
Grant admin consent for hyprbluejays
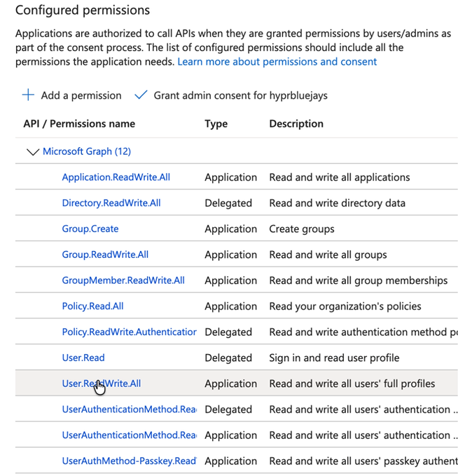pyautogui.click(x=240, y=95)
